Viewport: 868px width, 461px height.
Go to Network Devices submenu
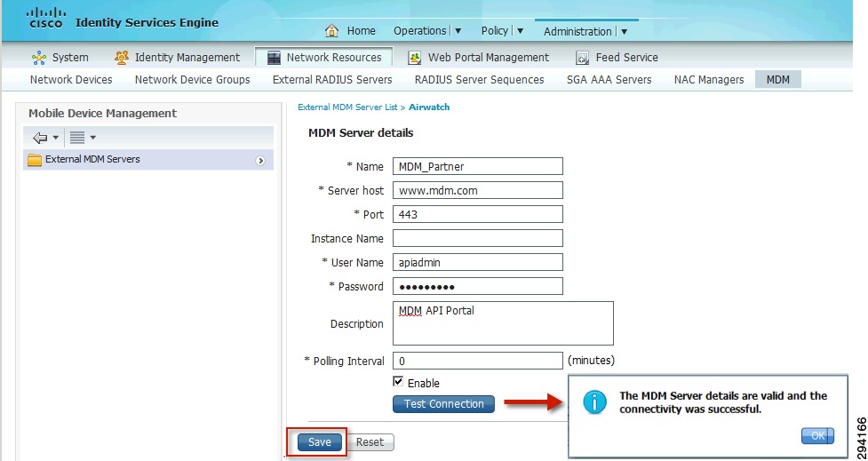[x=71, y=80]
